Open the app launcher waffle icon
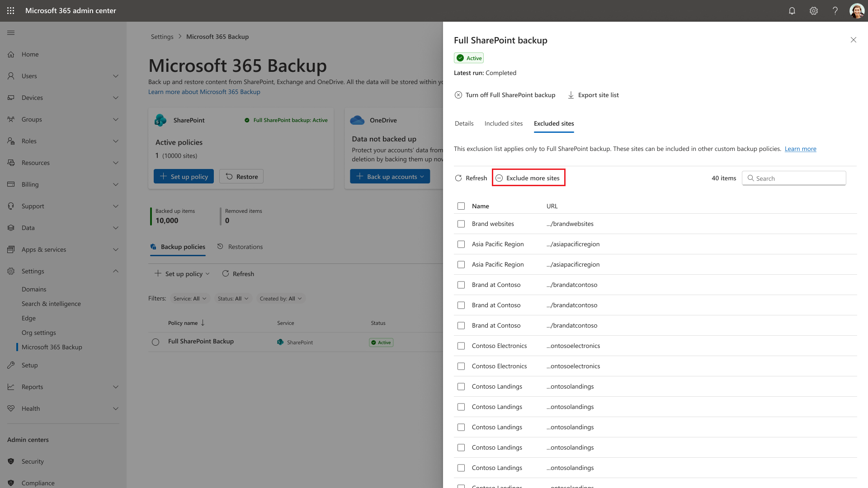The image size is (868, 488). click(11, 10)
